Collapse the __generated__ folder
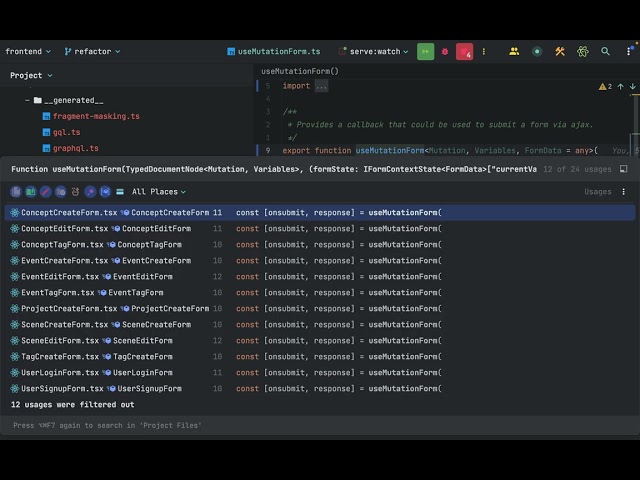The image size is (640, 480). pyautogui.click(x=27, y=100)
